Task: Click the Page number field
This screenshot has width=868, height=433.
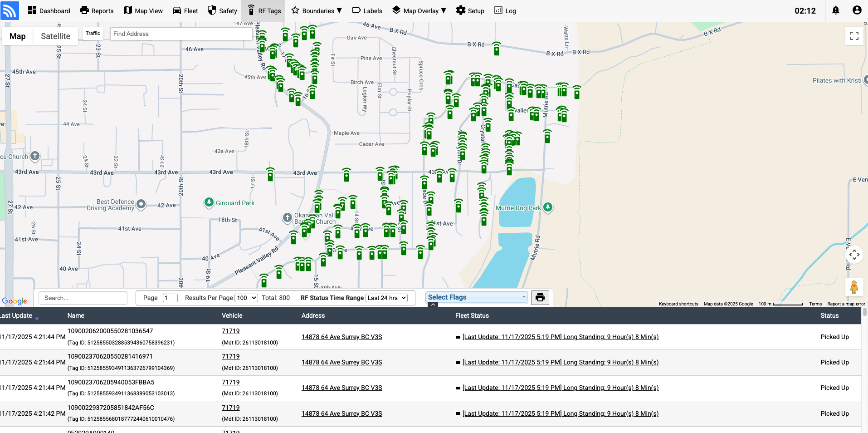Action: (170, 298)
